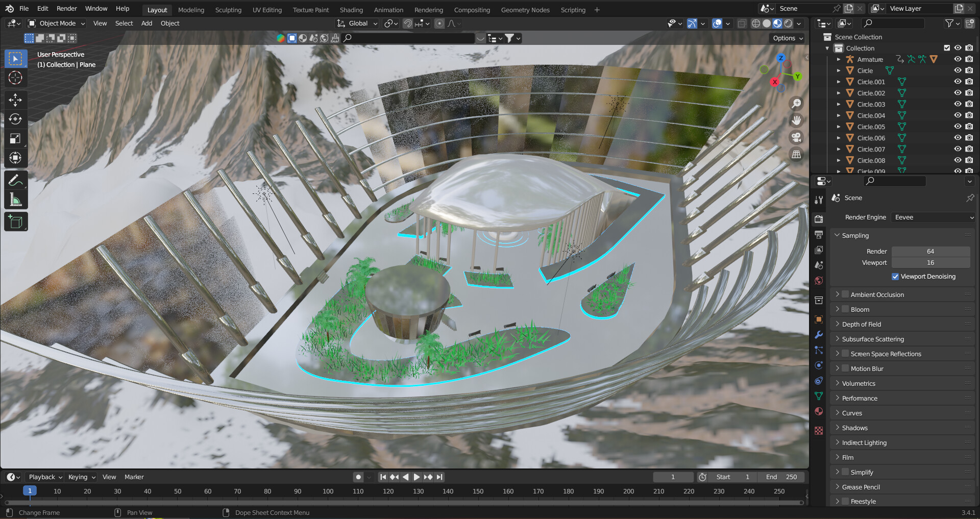Select the Move tool in the toolbar

click(x=15, y=100)
